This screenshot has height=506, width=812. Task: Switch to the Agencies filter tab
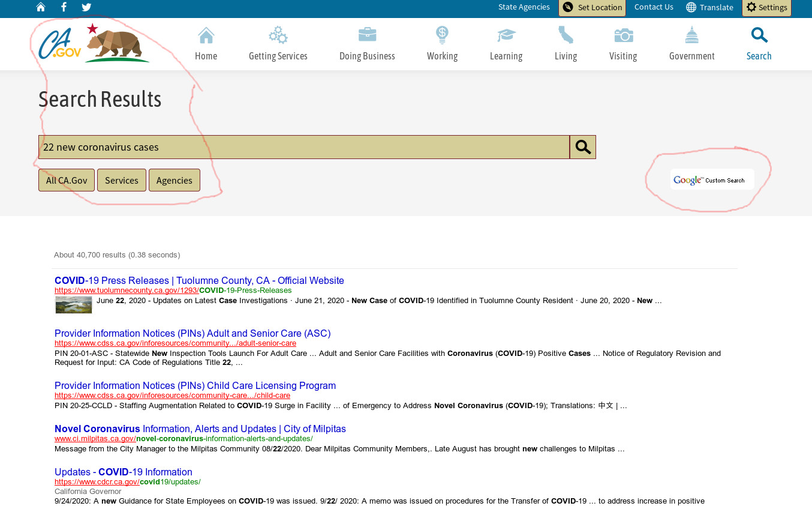coord(175,180)
